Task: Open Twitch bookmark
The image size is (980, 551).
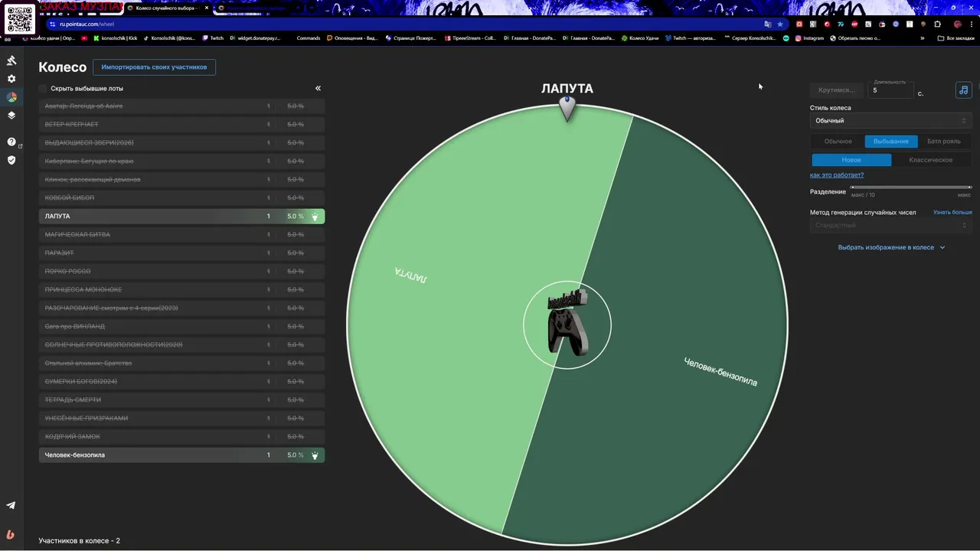Action: (x=213, y=38)
